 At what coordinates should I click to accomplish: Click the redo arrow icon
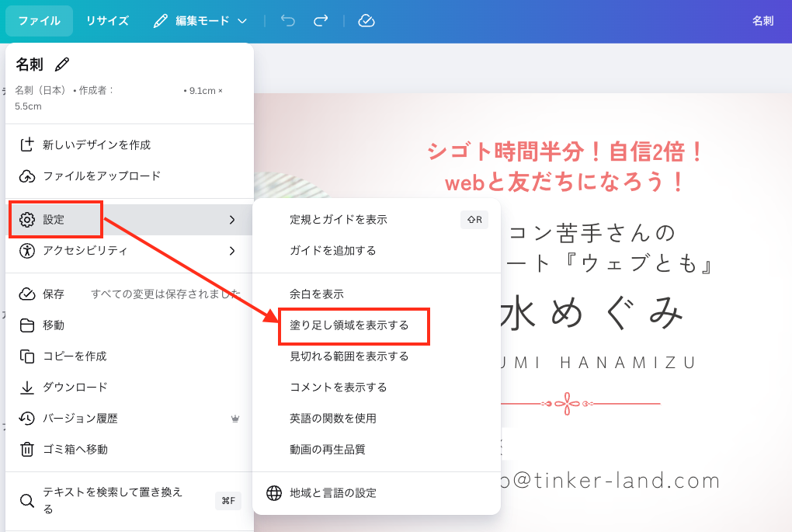[x=321, y=21]
